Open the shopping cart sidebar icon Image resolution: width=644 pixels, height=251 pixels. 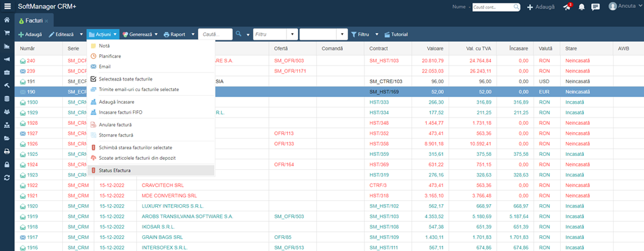(x=7, y=33)
